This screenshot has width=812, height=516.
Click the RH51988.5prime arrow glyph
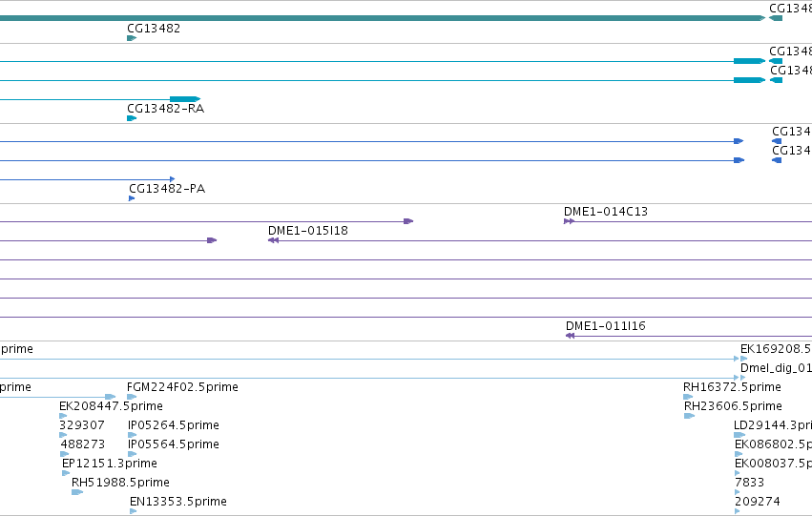[x=77, y=492]
